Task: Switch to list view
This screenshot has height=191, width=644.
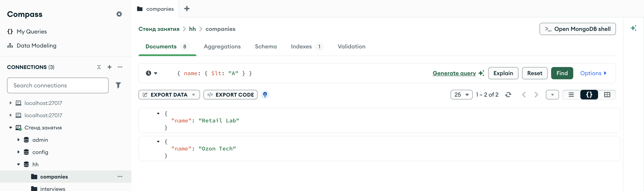Action: pos(571,95)
